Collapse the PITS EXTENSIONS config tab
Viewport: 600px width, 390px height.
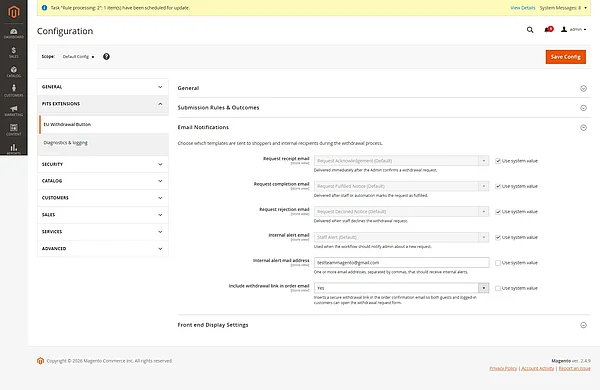[103, 104]
